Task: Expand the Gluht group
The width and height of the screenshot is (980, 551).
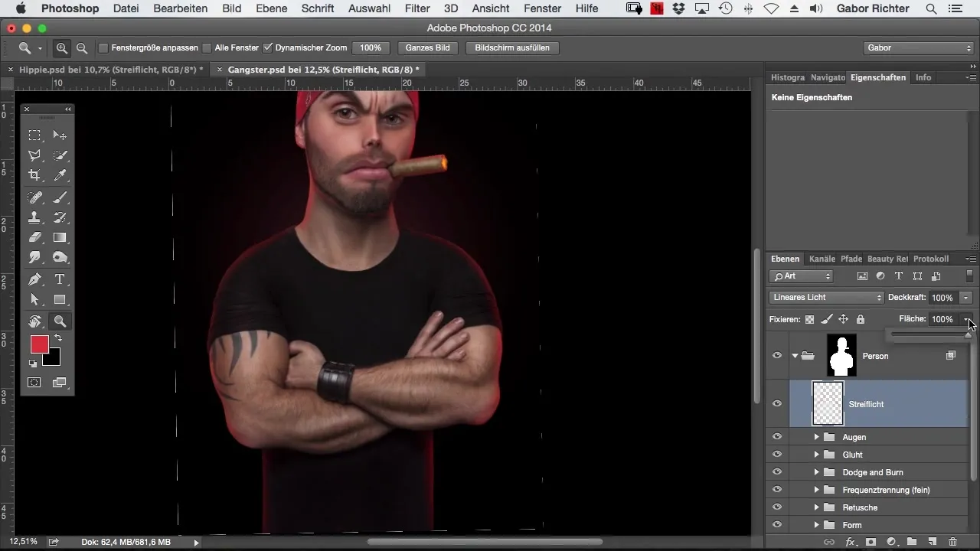Action: pos(816,455)
